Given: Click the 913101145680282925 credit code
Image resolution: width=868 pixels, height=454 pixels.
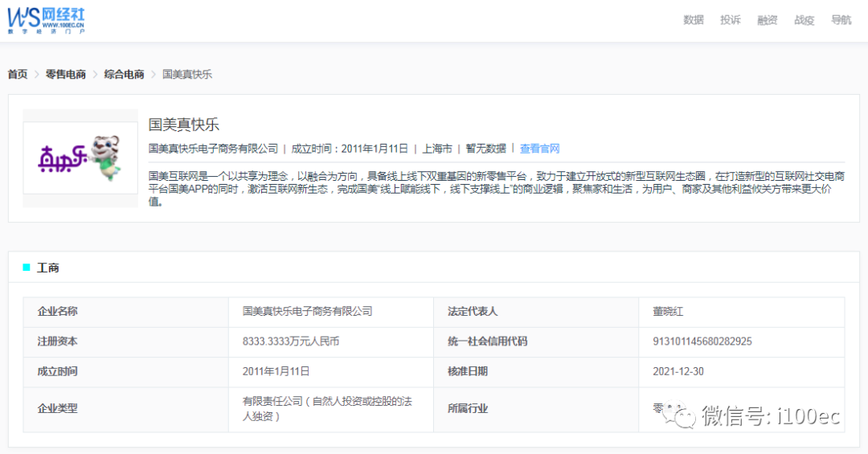Looking at the screenshot, I should click(x=702, y=342).
